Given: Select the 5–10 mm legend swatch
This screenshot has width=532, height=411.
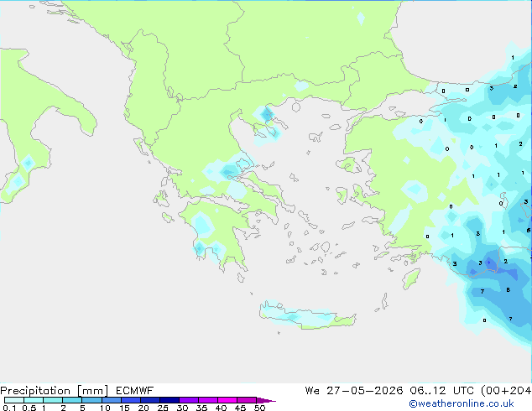Looking at the screenshot, I should tap(91, 400).
